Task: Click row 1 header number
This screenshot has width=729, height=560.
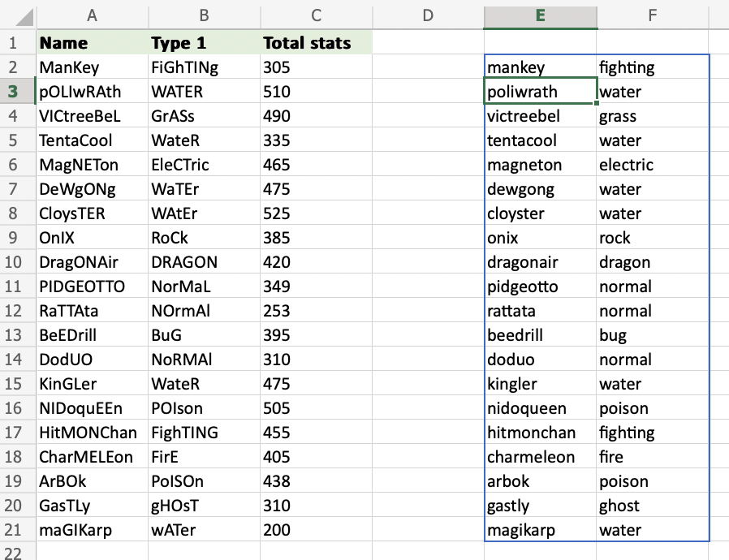Action: pos(18,43)
